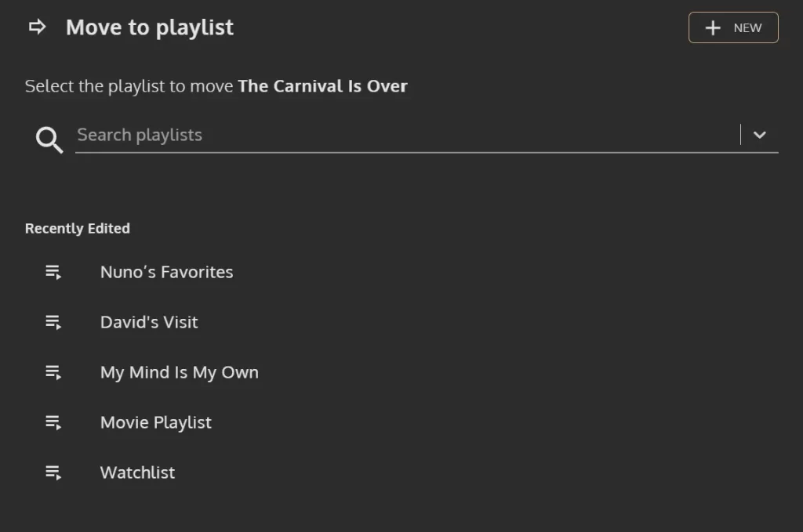Image resolution: width=803 pixels, height=532 pixels.
Task: Click the playlist icon next to Nuno's Favorites
Action: pos(53,272)
